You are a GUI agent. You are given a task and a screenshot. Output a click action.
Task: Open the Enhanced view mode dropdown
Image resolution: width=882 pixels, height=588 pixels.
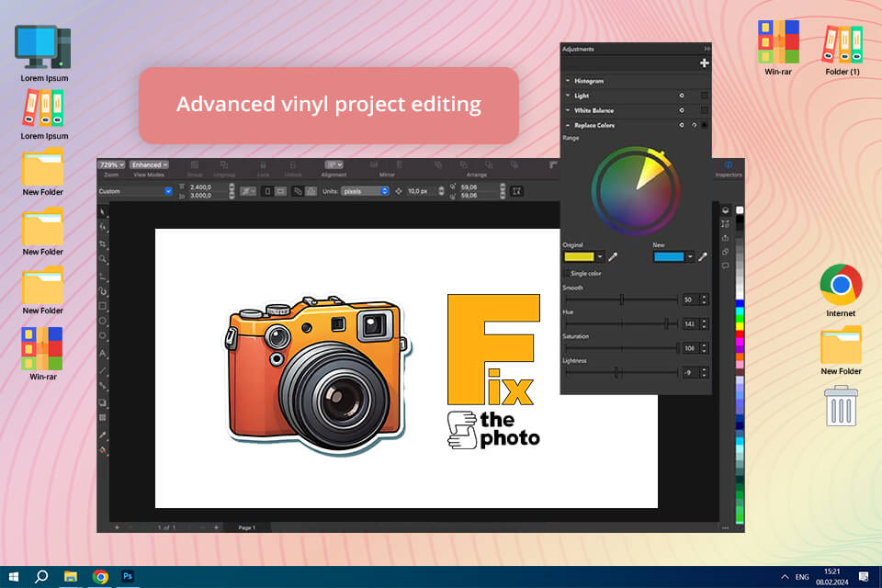pos(149,164)
